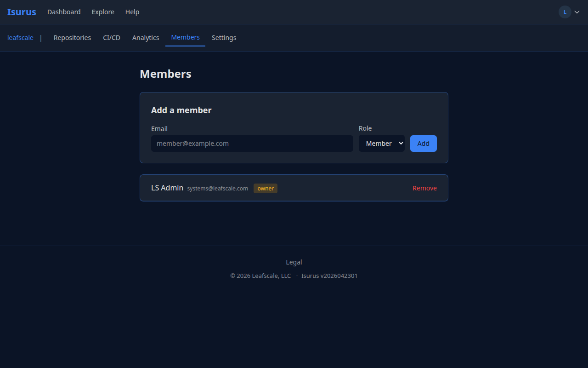Click the Add button
Viewport: 588px width, 368px height.
pos(424,144)
